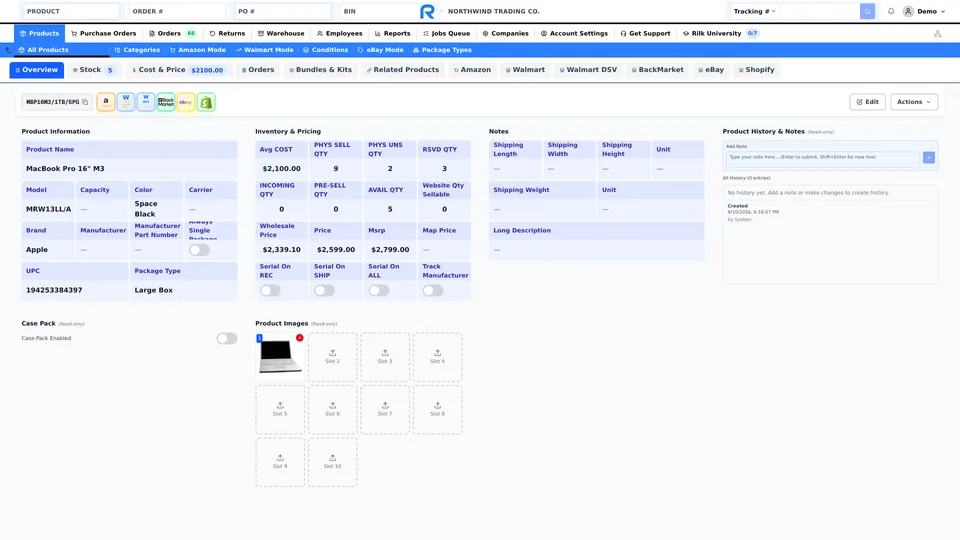Open Get Support

click(645, 34)
